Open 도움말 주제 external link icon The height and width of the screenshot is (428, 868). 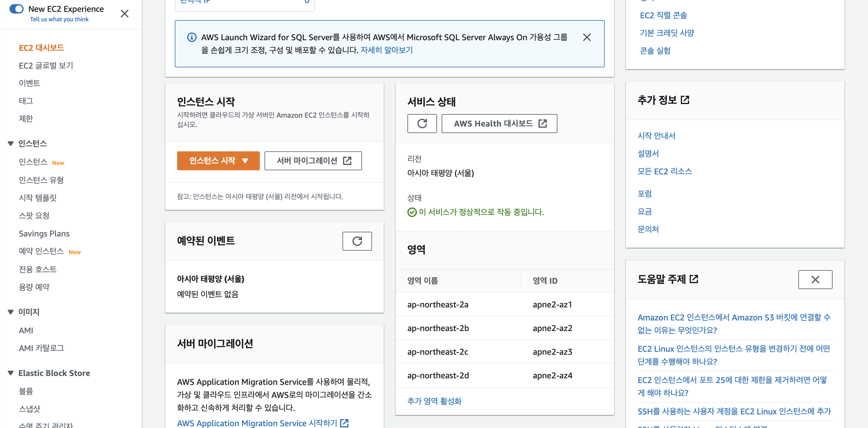(694, 279)
